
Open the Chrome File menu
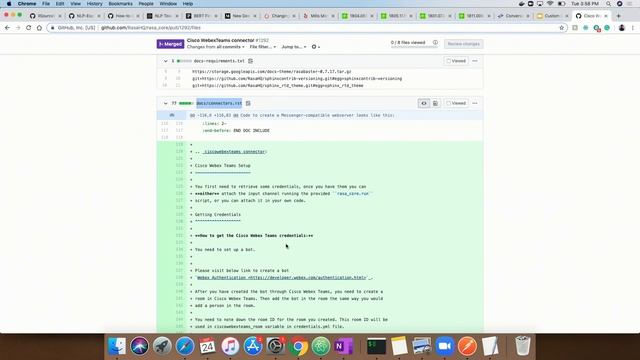(x=46, y=4)
